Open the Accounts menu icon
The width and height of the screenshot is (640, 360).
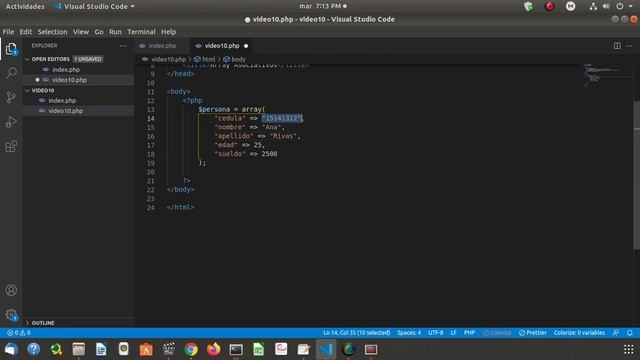tap(11, 290)
